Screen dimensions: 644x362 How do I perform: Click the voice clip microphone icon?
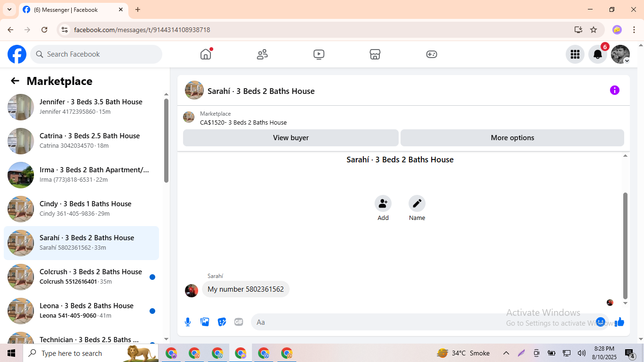tap(188, 322)
